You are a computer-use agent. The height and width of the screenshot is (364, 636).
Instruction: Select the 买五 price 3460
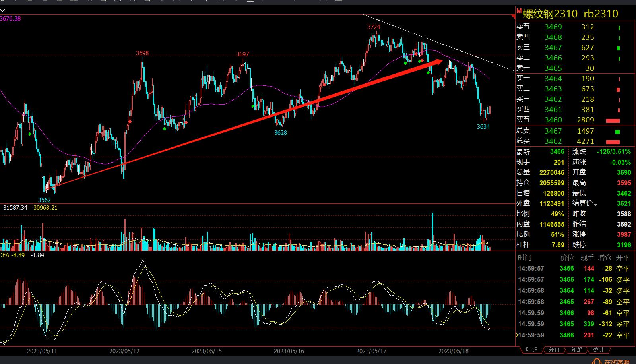(553, 120)
